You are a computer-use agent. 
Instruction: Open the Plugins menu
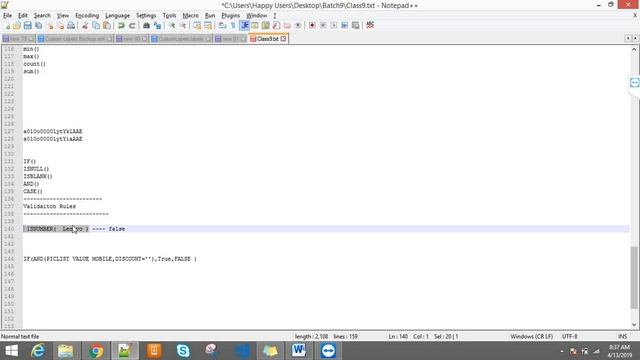tap(231, 16)
